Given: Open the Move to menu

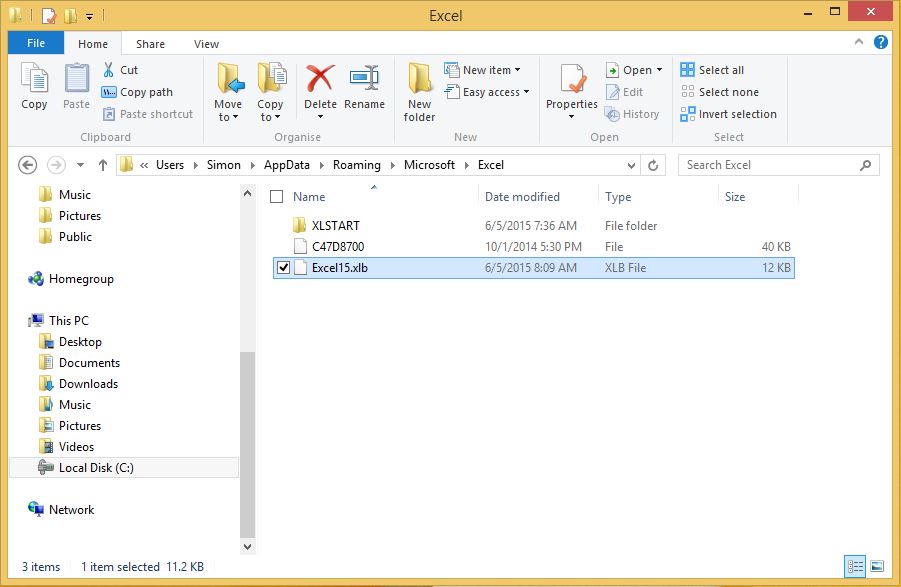Looking at the screenshot, I should click(x=228, y=92).
